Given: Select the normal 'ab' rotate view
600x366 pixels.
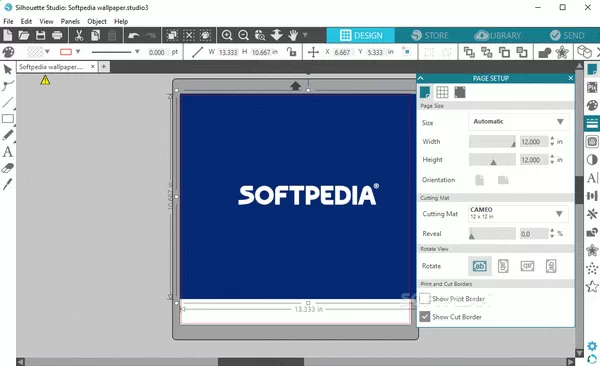Looking at the screenshot, I should point(479,266).
